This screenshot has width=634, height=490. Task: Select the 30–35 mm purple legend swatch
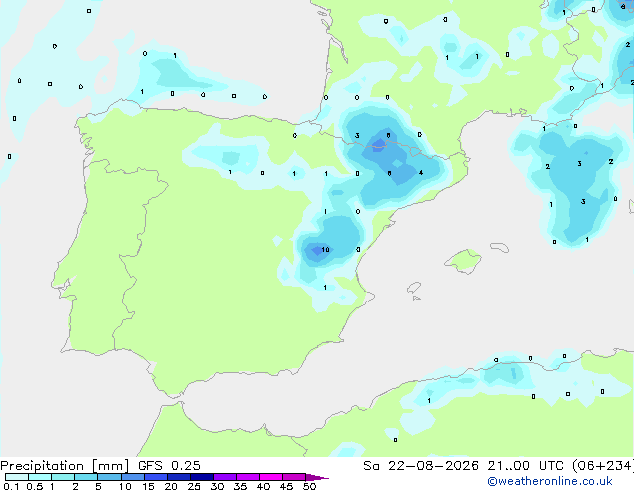coord(224,477)
